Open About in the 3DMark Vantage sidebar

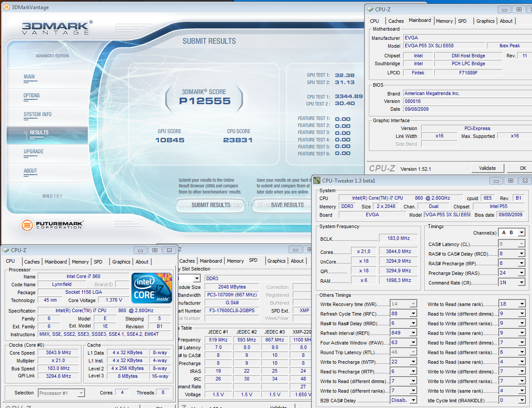[30, 171]
